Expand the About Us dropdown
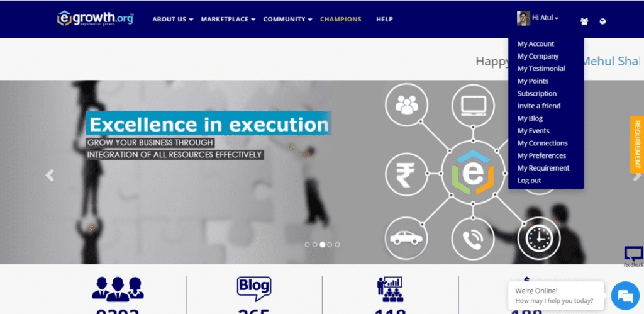The width and height of the screenshot is (644, 314). (172, 19)
